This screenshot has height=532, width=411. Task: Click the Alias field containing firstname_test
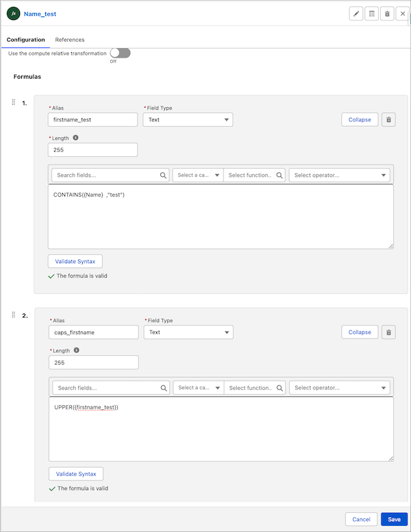(x=92, y=120)
